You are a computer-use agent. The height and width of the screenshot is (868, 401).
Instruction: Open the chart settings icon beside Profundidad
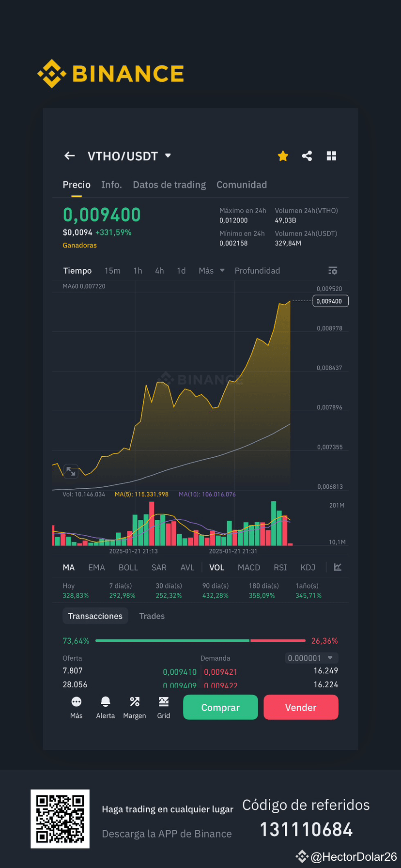tap(333, 271)
